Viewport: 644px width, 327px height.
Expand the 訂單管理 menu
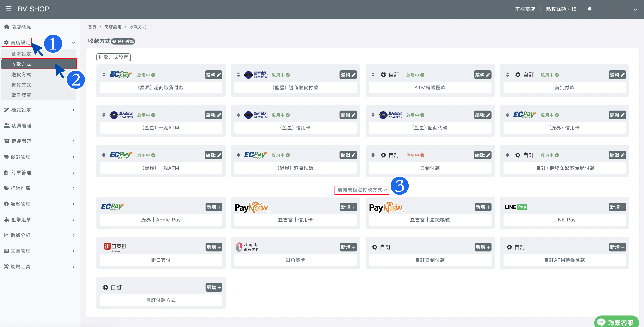pyautogui.click(x=40, y=172)
